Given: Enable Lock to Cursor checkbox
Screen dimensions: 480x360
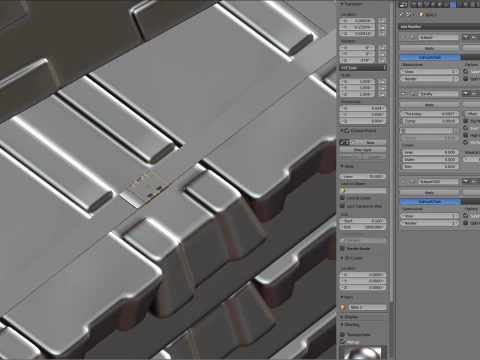Looking at the screenshot, I should coord(342,198).
